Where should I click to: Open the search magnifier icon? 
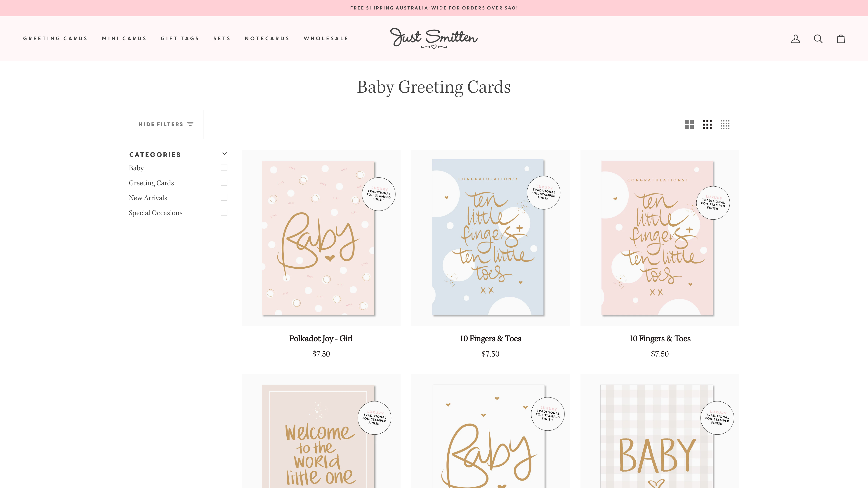[818, 39]
